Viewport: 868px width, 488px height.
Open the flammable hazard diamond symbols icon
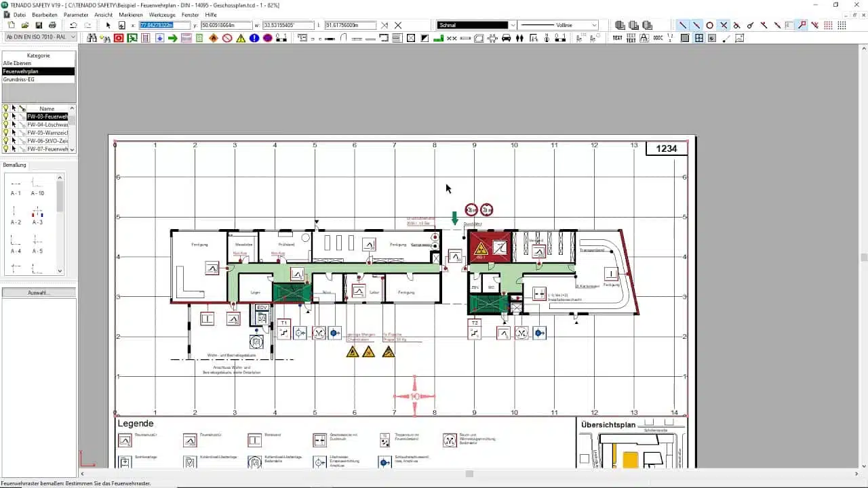point(214,38)
